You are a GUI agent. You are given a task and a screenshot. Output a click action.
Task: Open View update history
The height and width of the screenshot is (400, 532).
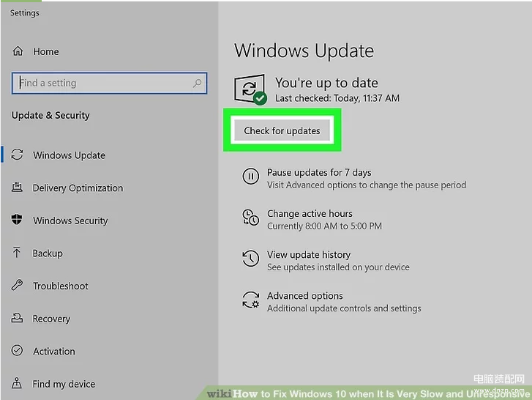tap(308, 255)
